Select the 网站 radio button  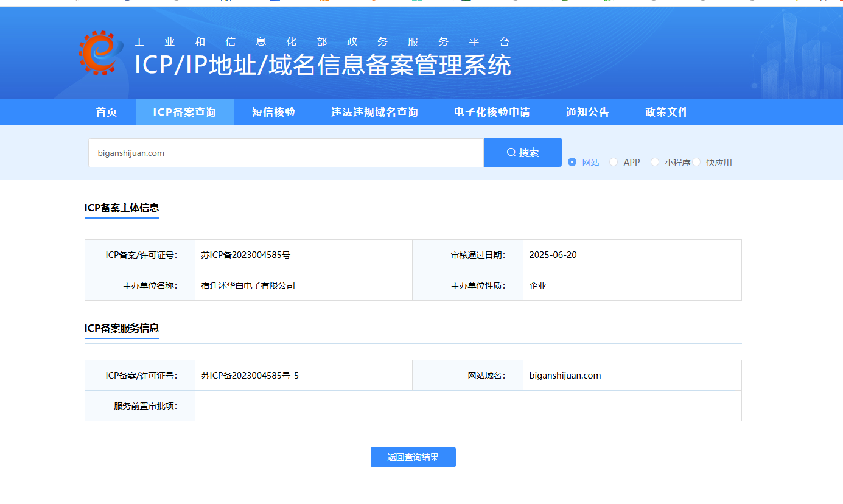[x=572, y=162]
